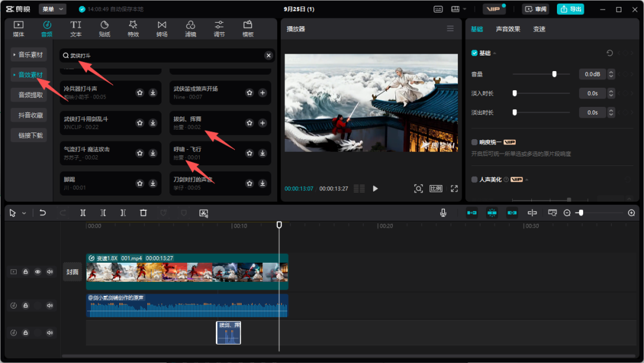Download the 气流打斗 魔法攻击 sound effect
The height and width of the screenshot is (363, 644).
click(x=153, y=153)
